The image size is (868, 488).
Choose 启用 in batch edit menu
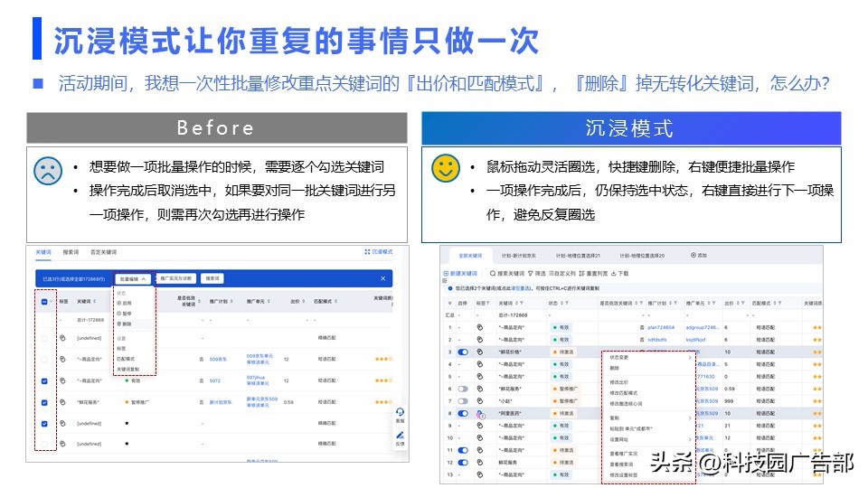(x=125, y=304)
